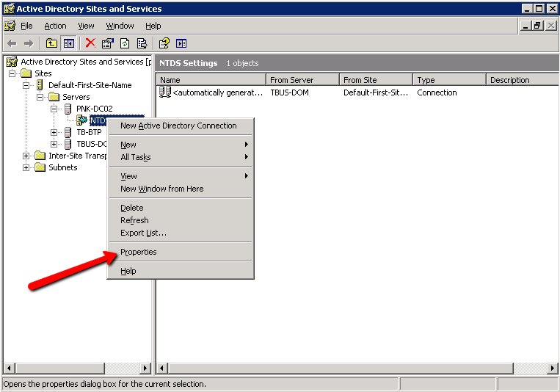Click the Back arrow toolbar icon
This screenshot has width=560, height=392.
click(x=12, y=43)
